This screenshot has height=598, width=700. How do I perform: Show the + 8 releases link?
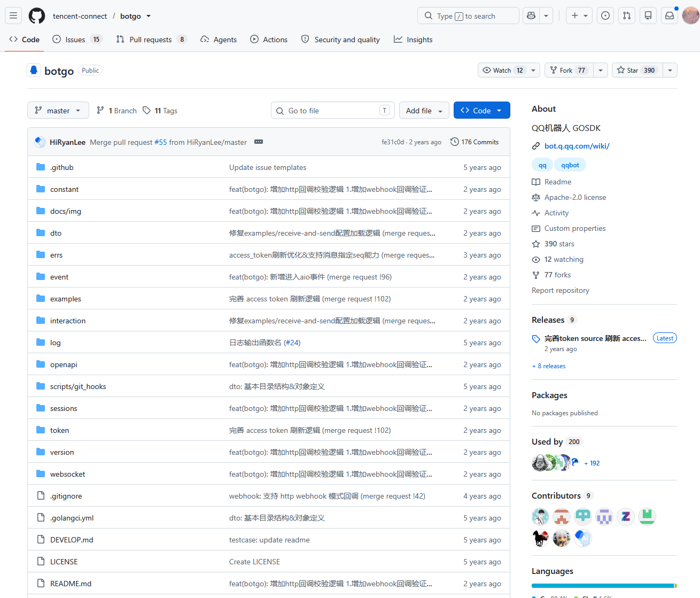click(549, 366)
